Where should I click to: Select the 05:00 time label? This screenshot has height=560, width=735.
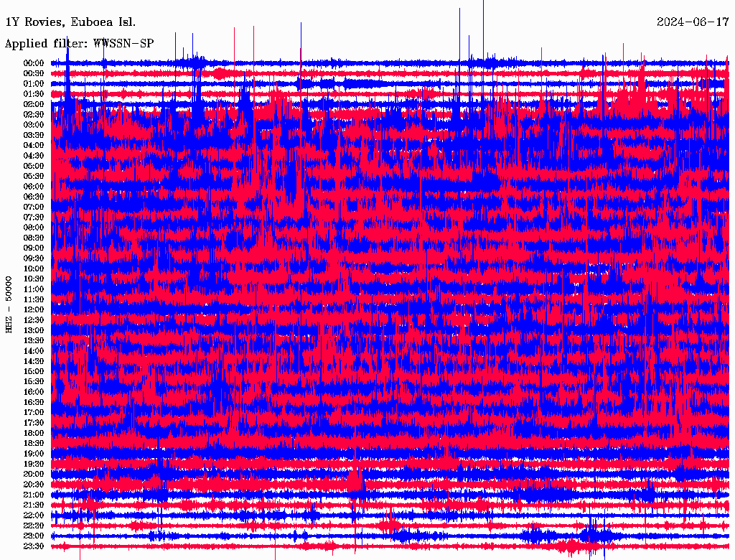coord(34,166)
